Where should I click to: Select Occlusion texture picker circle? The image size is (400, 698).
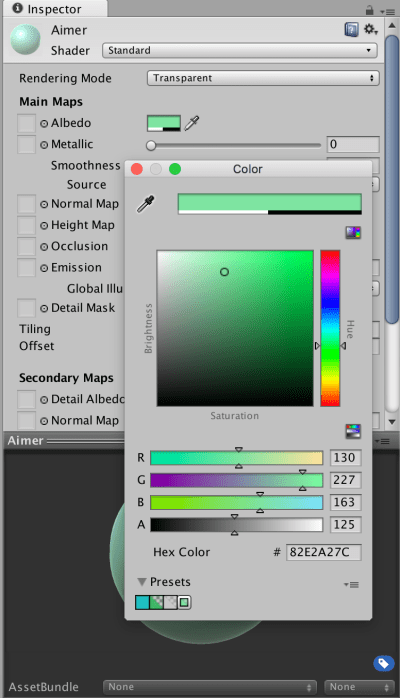pyautogui.click(x=44, y=247)
